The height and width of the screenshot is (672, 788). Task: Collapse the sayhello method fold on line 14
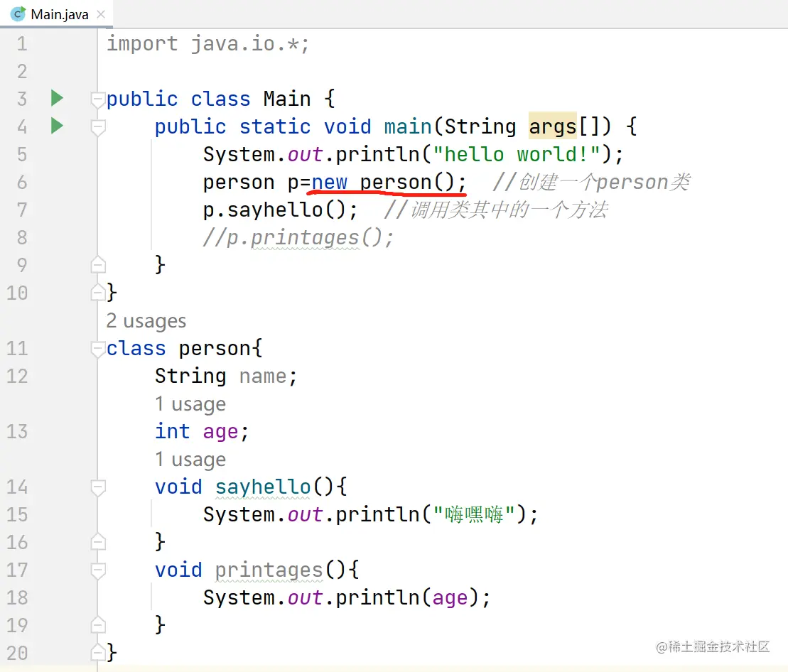click(98, 487)
